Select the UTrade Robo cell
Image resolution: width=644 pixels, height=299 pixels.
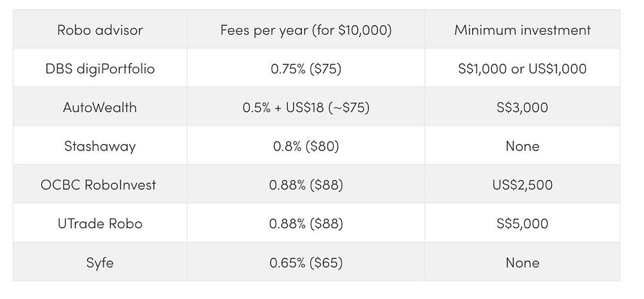[x=100, y=224]
